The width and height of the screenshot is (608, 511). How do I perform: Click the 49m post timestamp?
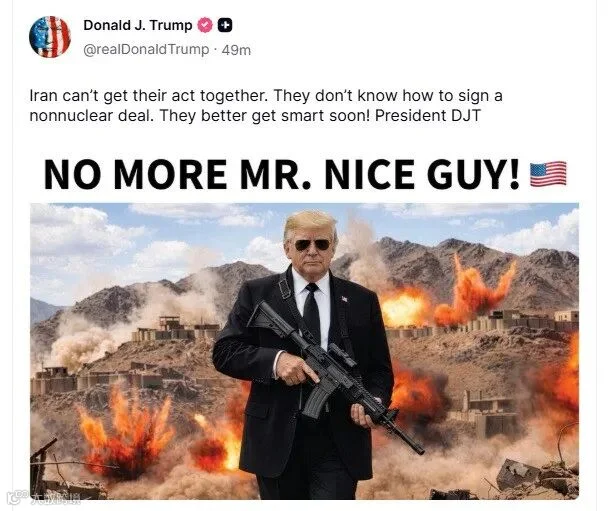coord(236,50)
